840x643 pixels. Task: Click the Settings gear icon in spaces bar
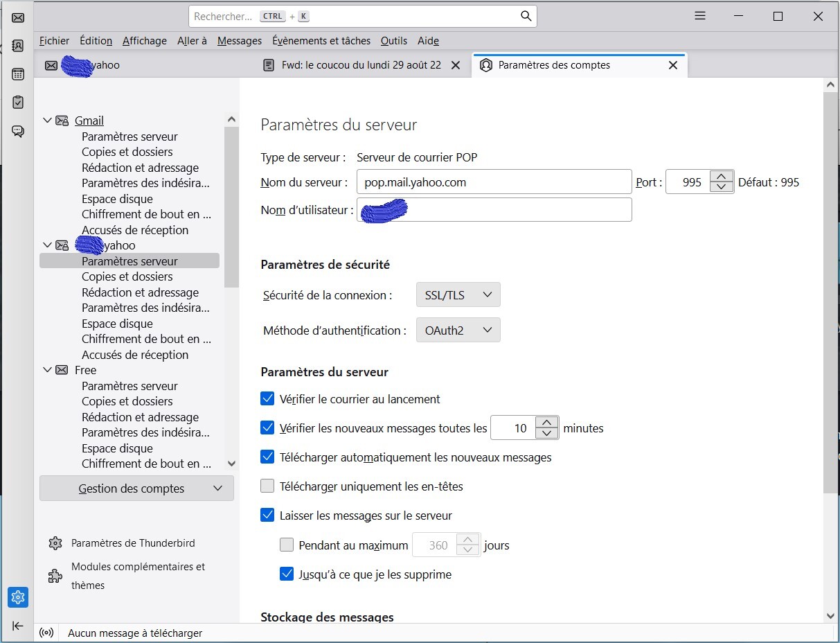pos(18,597)
